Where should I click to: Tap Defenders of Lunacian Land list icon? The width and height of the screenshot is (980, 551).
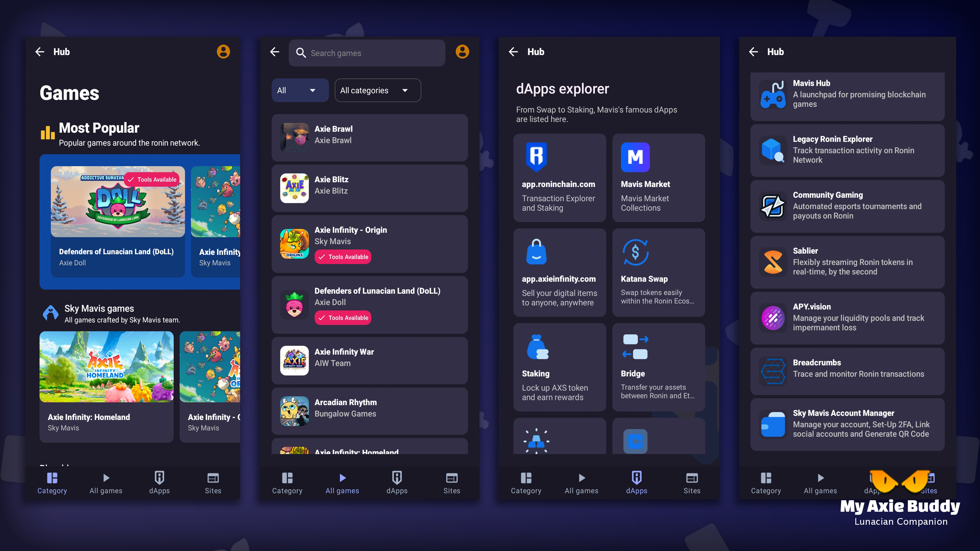pos(295,305)
